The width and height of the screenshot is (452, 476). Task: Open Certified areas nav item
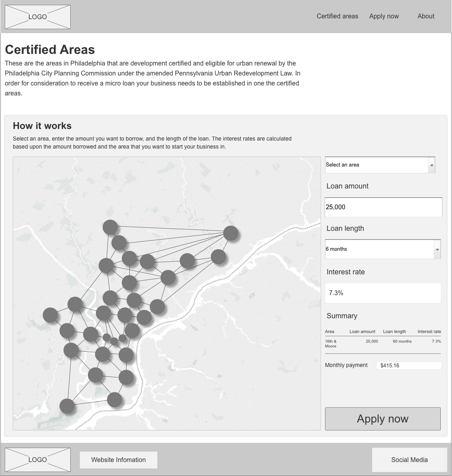(337, 16)
